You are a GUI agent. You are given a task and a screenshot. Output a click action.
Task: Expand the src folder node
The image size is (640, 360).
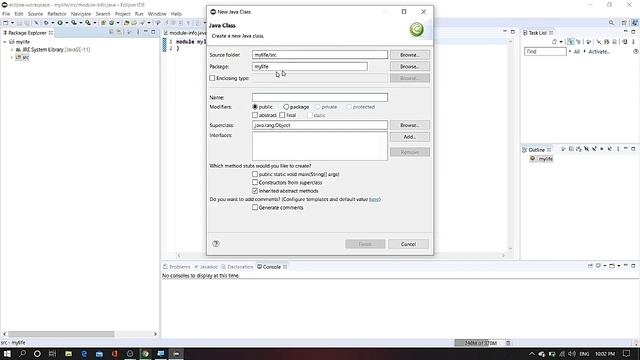(x=12, y=57)
